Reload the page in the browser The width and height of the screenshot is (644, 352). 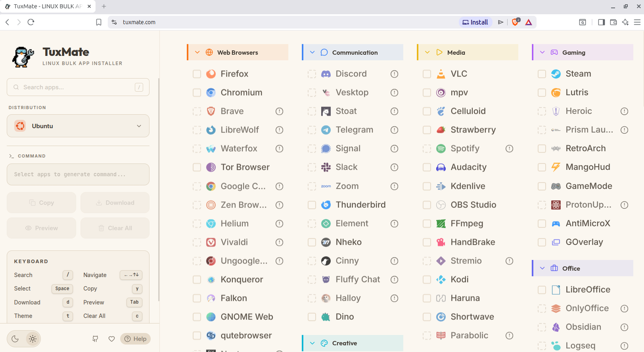[31, 22]
